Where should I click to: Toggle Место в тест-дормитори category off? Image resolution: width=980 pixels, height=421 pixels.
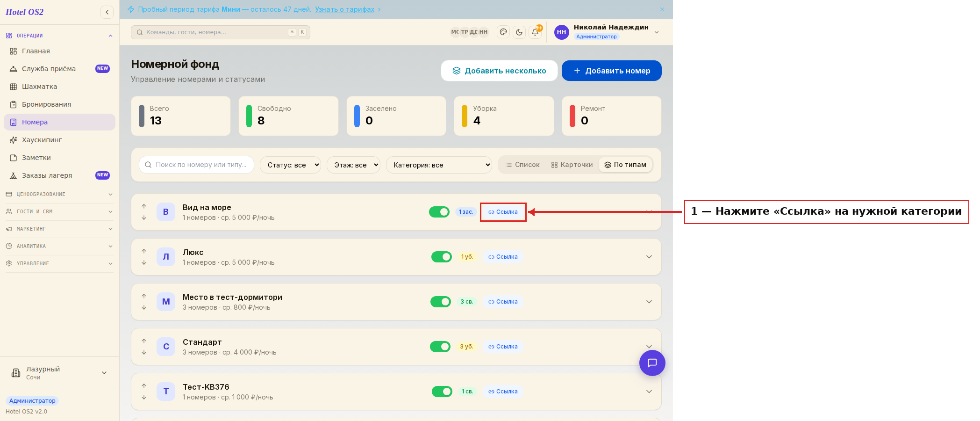click(x=441, y=302)
